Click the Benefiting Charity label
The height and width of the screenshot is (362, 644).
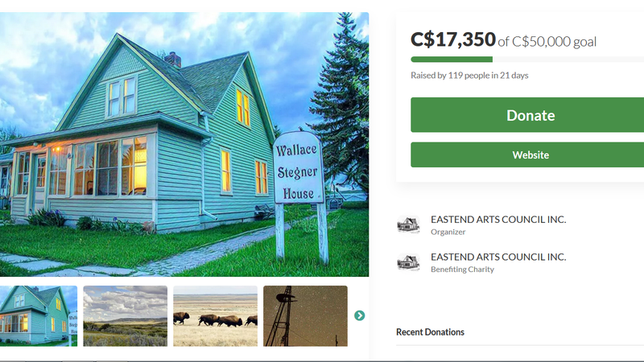pyautogui.click(x=462, y=269)
